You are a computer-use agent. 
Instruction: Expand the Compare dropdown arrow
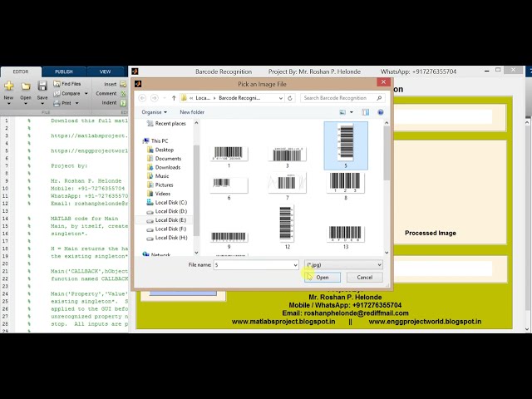click(x=86, y=93)
